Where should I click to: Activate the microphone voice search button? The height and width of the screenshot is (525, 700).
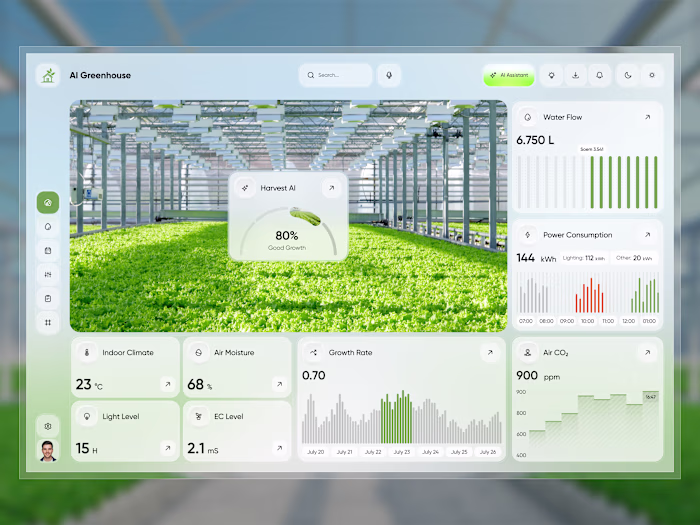pyautogui.click(x=389, y=75)
